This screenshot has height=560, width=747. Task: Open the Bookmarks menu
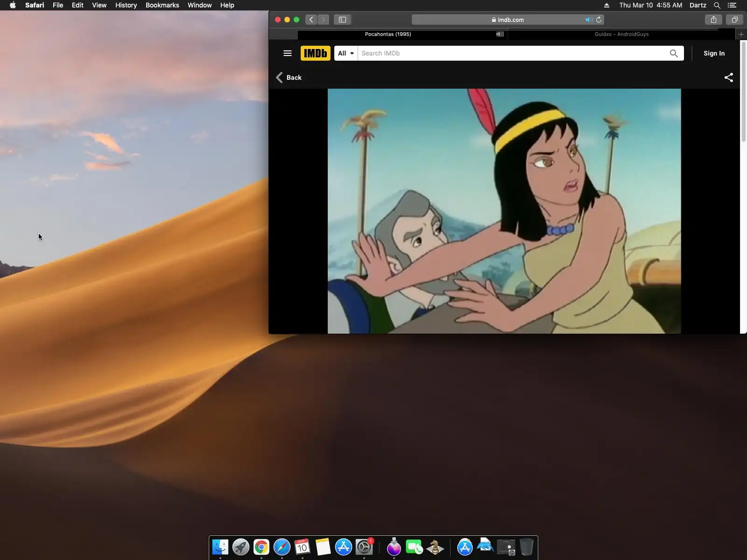click(162, 5)
